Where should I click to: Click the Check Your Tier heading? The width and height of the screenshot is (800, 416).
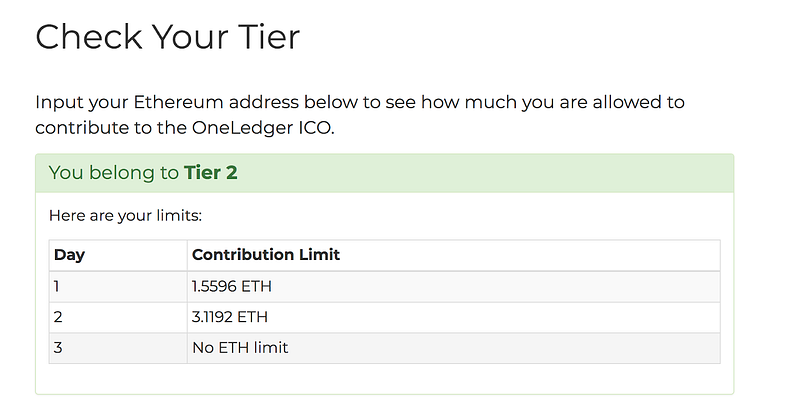point(167,37)
